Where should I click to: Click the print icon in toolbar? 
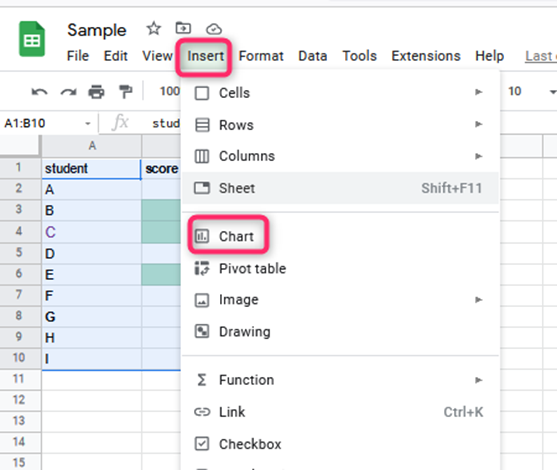96,92
